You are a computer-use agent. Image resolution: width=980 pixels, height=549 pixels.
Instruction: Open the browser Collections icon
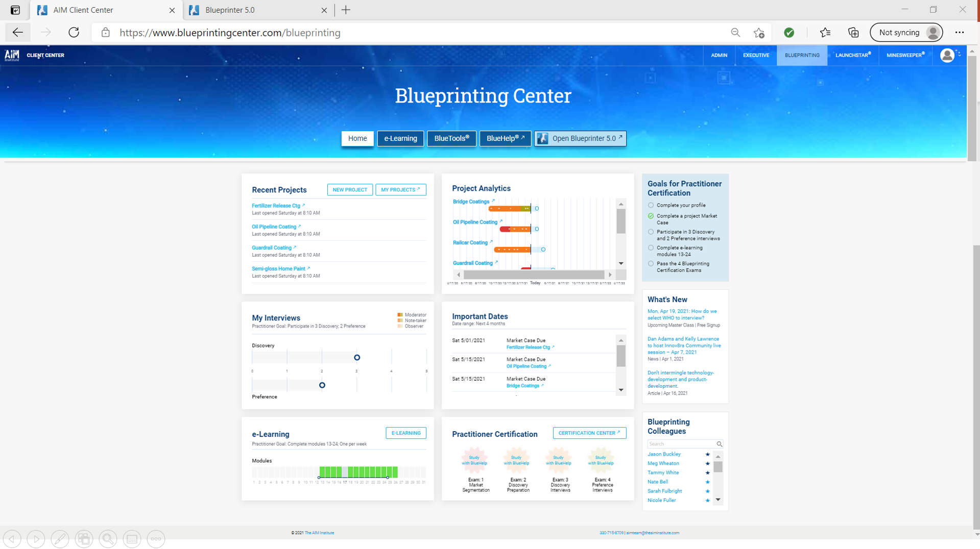click(x=853, y=33)
